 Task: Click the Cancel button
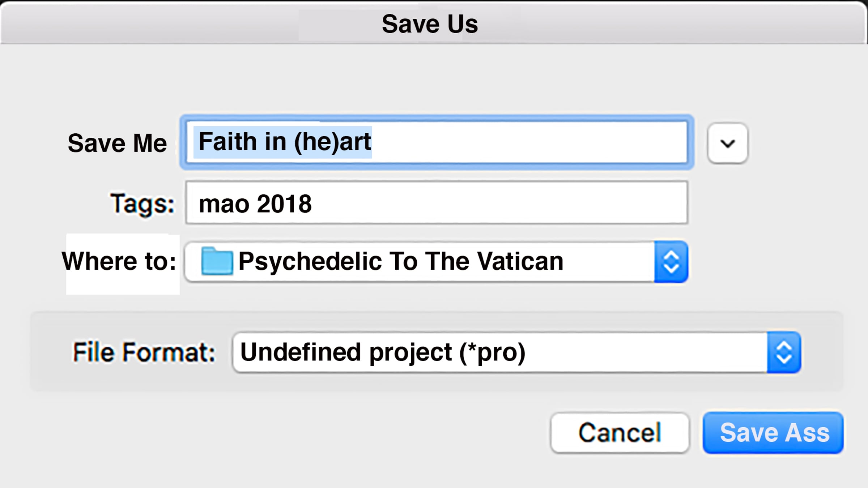(620, 432)
